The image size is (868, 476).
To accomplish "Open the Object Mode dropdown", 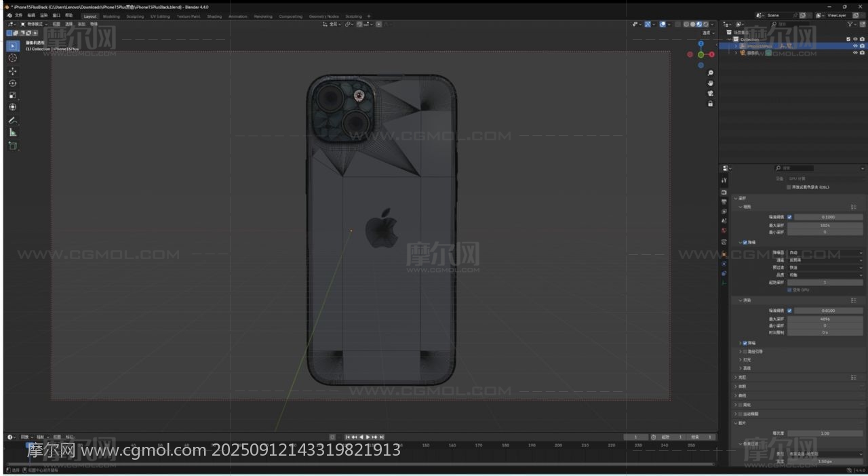I will (x=33, y=24).
